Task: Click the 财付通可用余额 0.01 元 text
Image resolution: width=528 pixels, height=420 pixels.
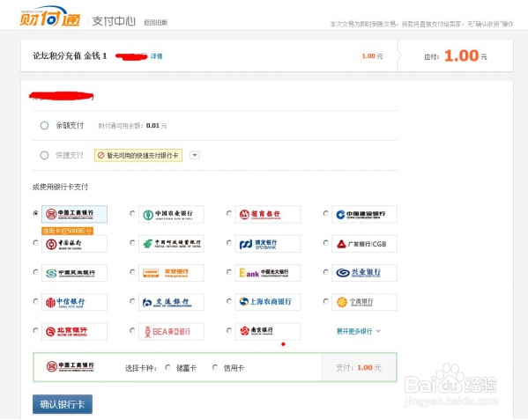Action: (133, 126)
